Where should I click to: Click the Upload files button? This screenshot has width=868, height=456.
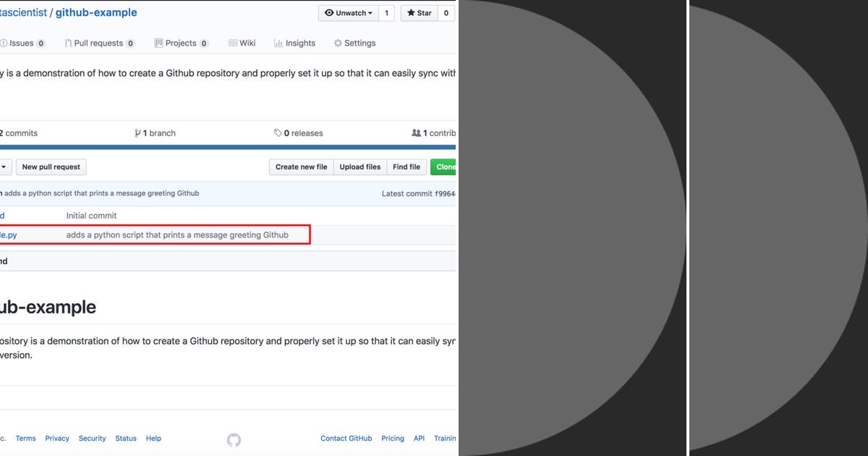(x=360, y=167)
